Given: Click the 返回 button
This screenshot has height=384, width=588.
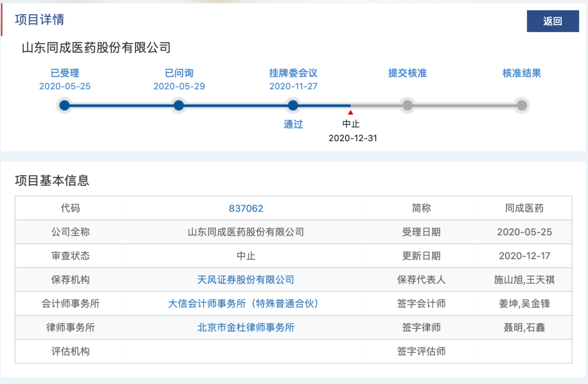Looking at the screenshot, I should [x=553, y=21].
